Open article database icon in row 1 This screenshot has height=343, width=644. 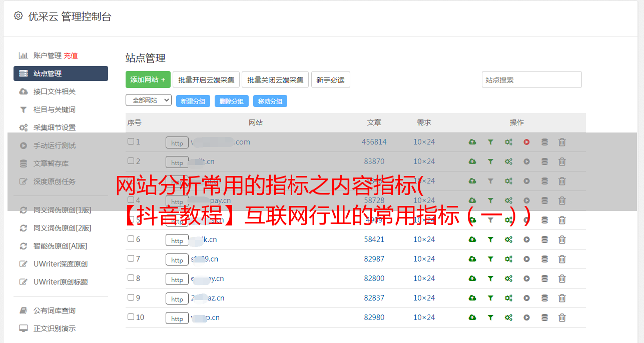(x=544, y=142)
